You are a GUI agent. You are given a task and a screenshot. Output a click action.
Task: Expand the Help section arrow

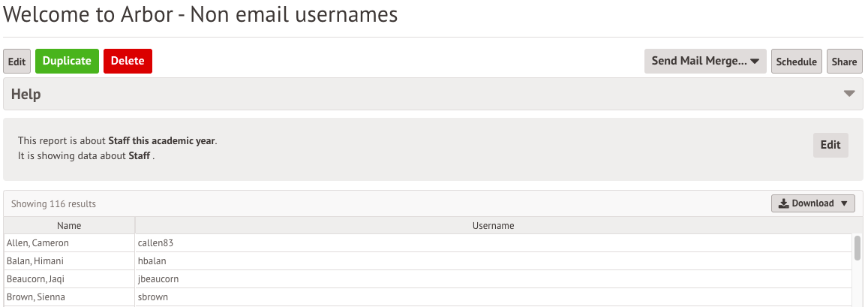point(849,94)
